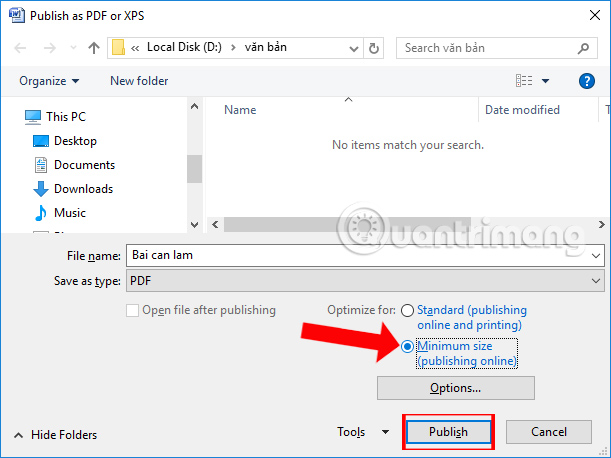Click the horizontal scrollbar right arrow
This screenshot has height=458, width=611.
pyautogui.click(x=602, y=225)
